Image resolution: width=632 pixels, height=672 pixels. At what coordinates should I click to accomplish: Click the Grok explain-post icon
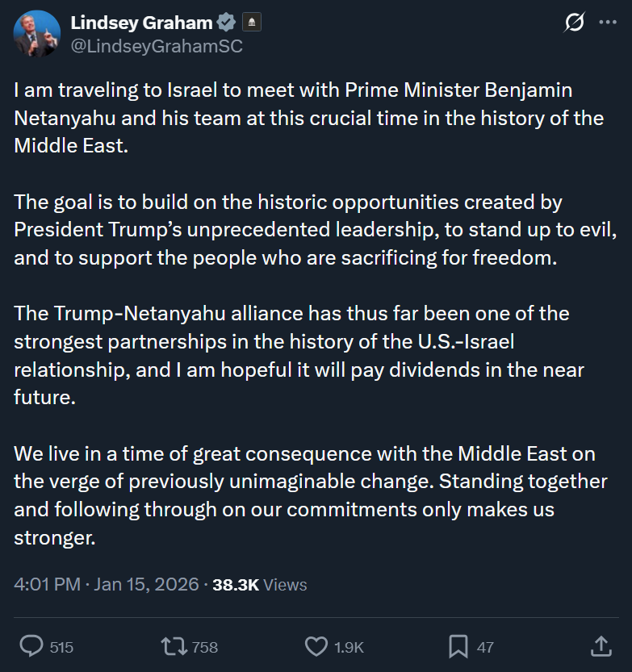pos(574,23)
